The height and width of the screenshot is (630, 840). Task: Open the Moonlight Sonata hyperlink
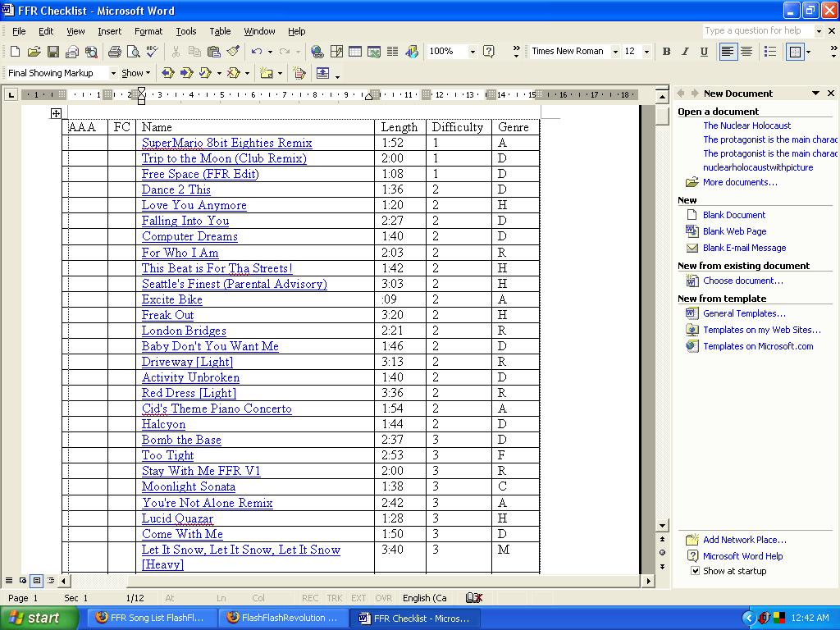click(189, 486)
